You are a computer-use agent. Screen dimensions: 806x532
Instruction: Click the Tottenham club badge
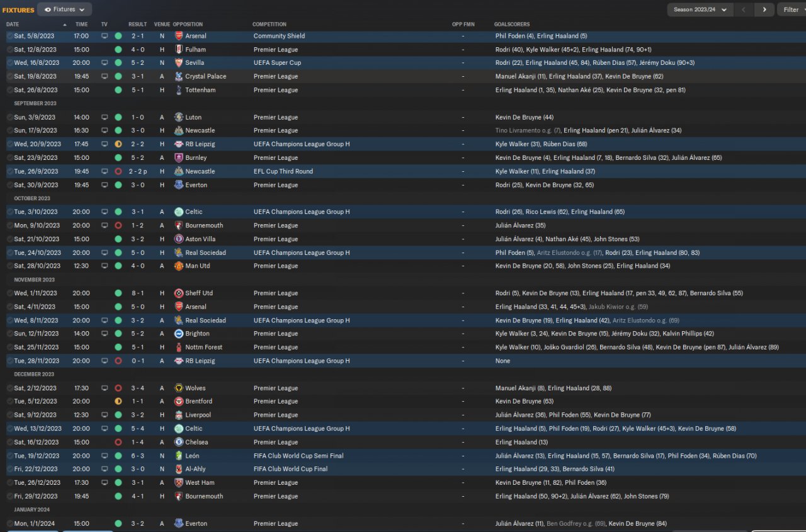click(179, 90)
